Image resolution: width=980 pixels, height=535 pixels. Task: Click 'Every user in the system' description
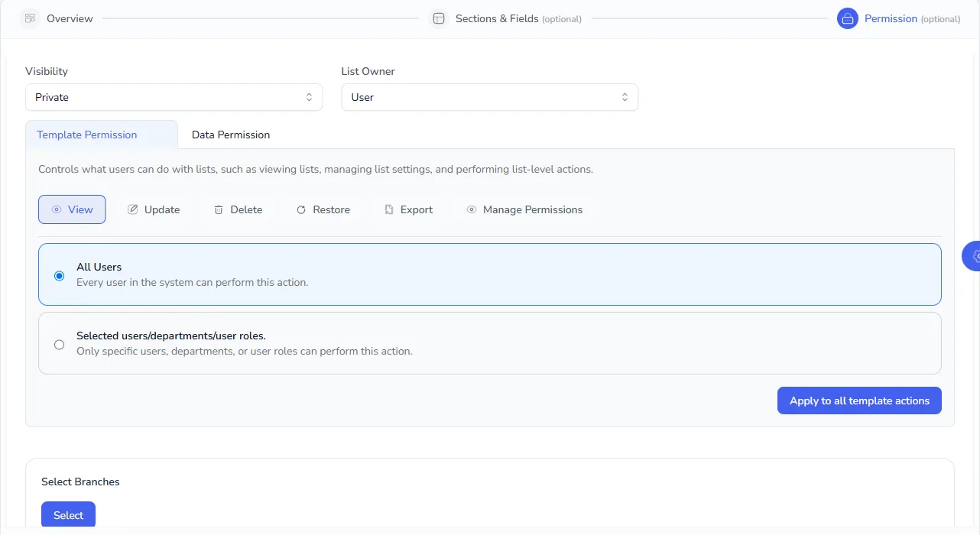(192, 282)
